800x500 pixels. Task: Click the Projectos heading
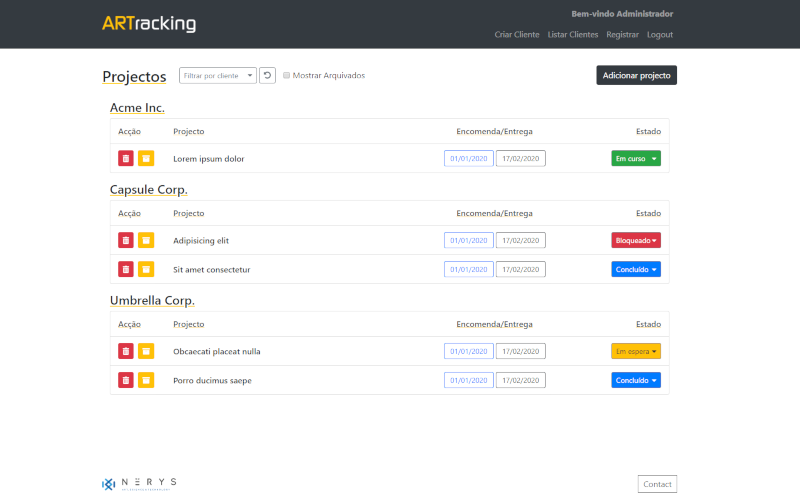pos(134,77)
